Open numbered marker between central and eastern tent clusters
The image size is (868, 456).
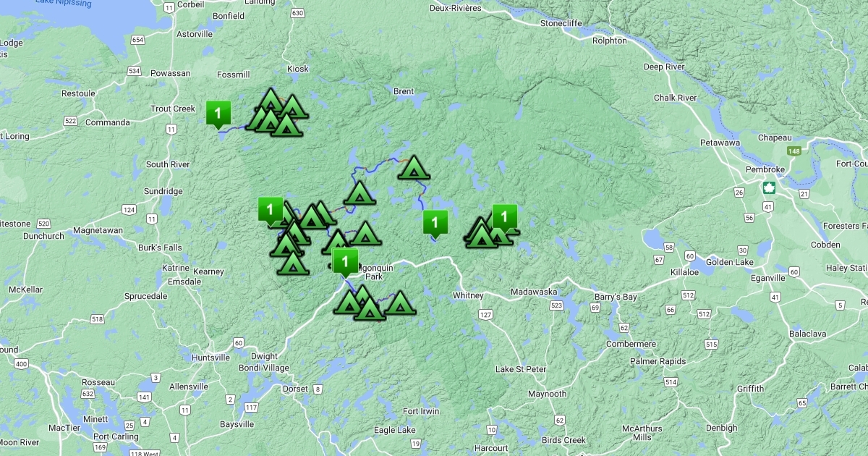[435, 223]
